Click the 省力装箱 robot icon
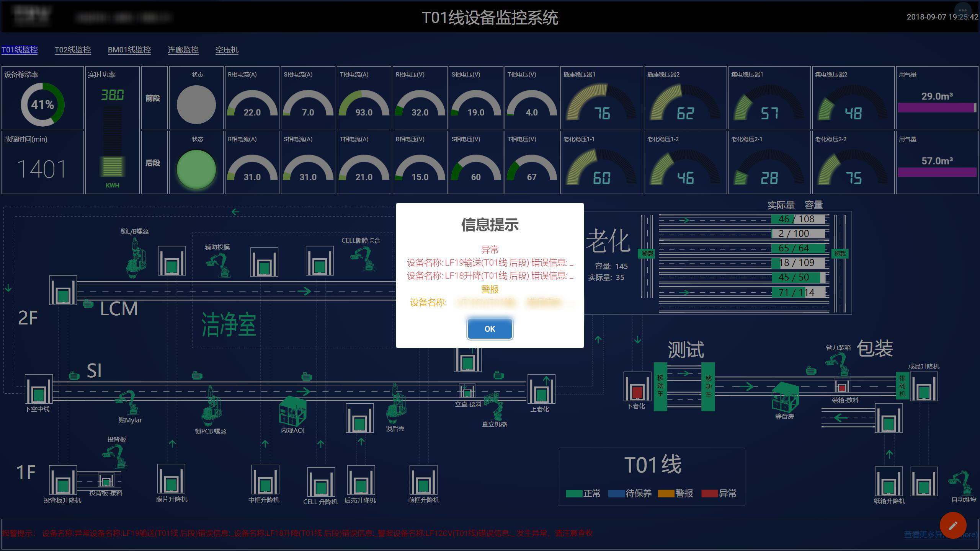 click(837, 364)
